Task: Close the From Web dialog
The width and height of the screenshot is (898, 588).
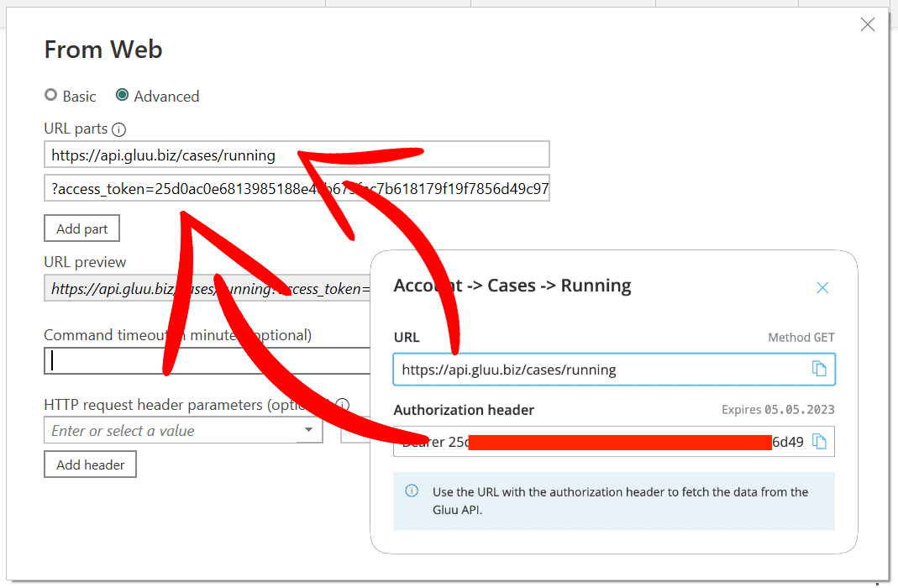Action: 867,24
